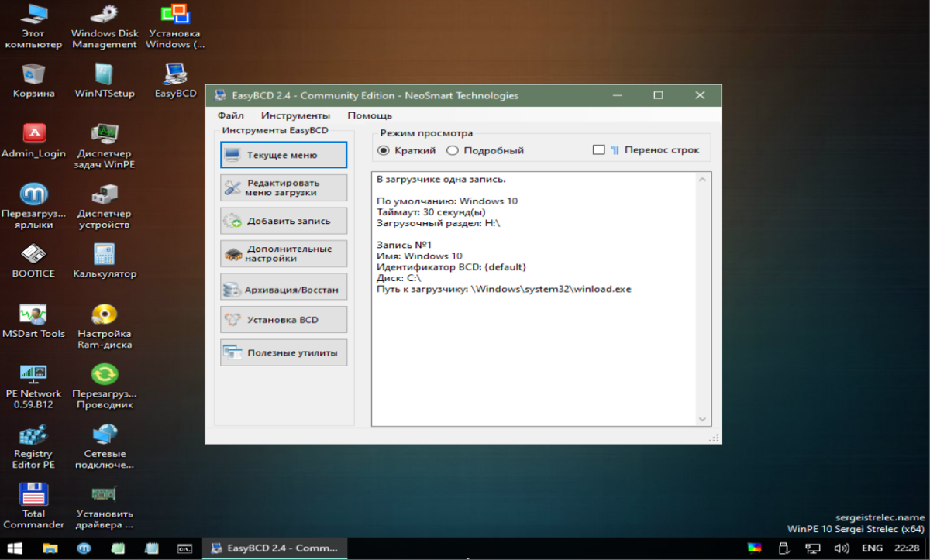The image size is (930, 560).
Task: Open the Файл menu
Action: tap(231, 115)
